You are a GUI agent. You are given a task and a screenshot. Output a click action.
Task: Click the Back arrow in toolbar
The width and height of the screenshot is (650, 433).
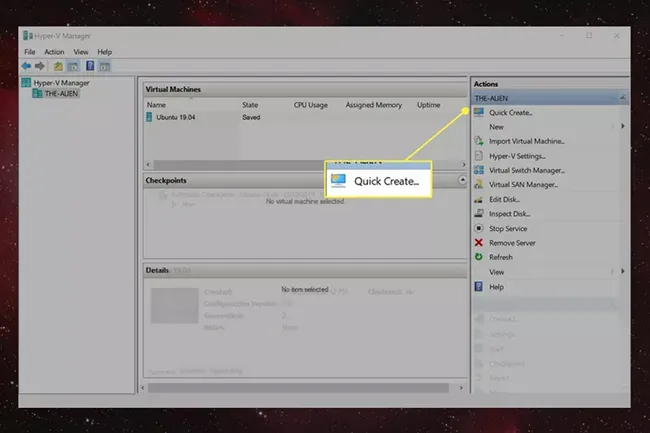pos(27,67)
